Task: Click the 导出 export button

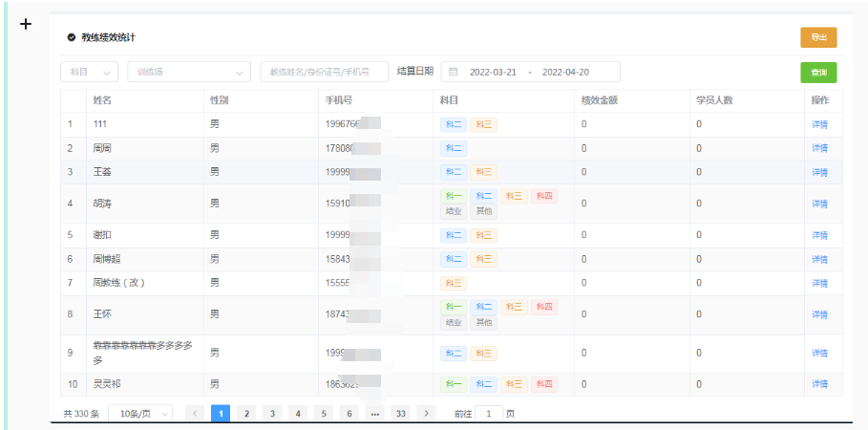Action: click(x=818, y=37)
